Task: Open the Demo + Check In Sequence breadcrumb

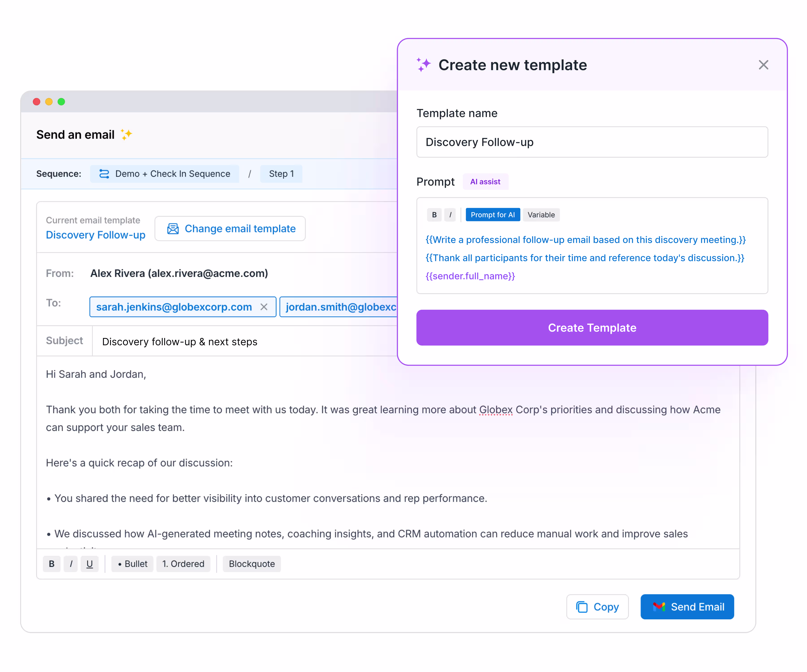Action: click(x=165, y=174)
